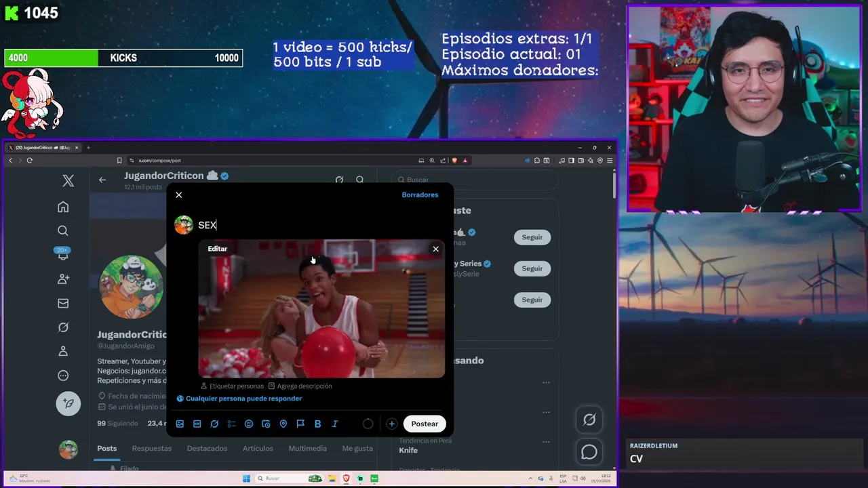Click the Postear button

click(425, 424)
